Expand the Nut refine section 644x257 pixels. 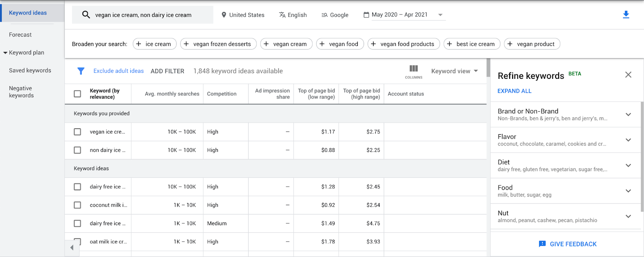(x=628, y=216)
